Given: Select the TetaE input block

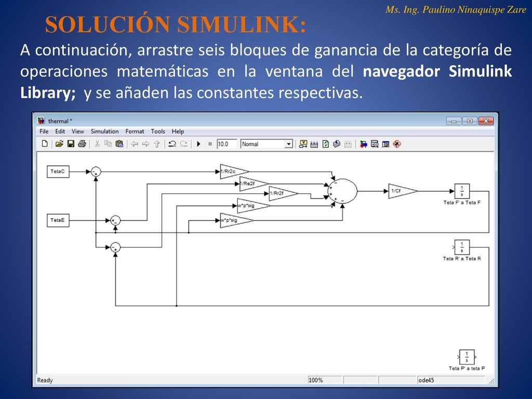Looking at the screenshot, I should (58, 220).
